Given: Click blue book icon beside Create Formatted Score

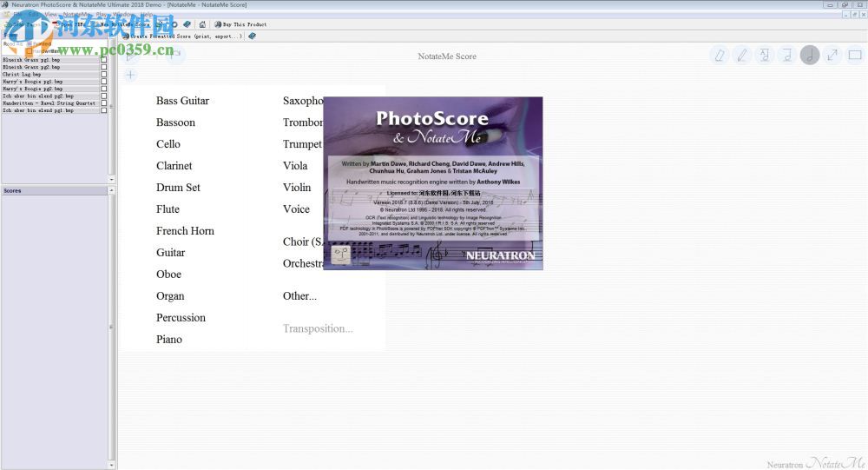Looking at the screenshot, I should point(252,36).
